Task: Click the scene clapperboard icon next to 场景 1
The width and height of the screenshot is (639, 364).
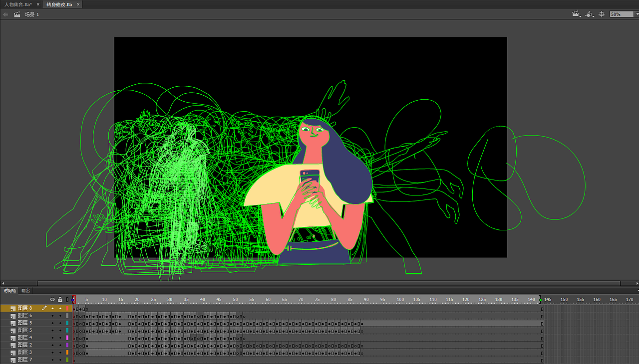Action: pos(17,14)
